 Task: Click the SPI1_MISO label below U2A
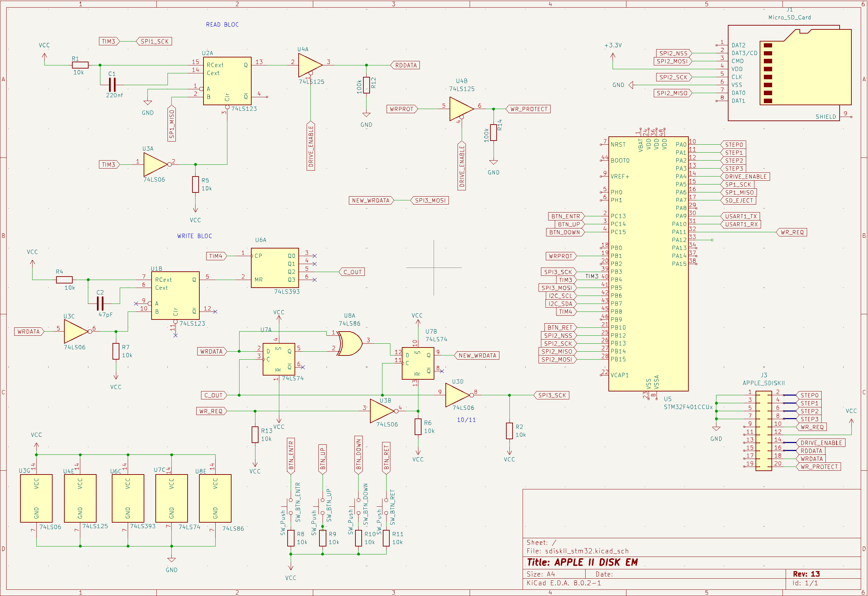tap(171, 124)
